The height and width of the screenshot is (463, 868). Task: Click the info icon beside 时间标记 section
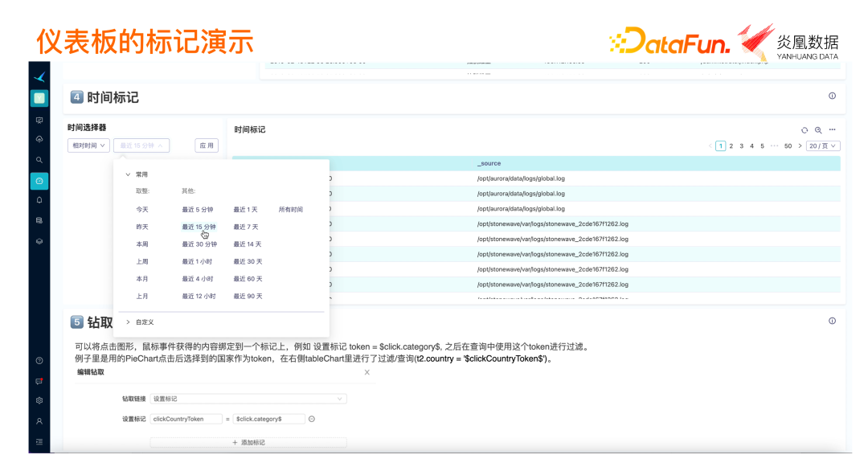(x=832, y=96)
